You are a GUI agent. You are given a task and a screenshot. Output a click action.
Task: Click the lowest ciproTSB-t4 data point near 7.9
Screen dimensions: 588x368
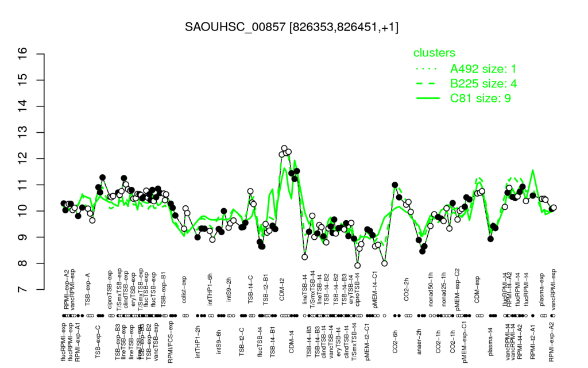coord(357,266)
